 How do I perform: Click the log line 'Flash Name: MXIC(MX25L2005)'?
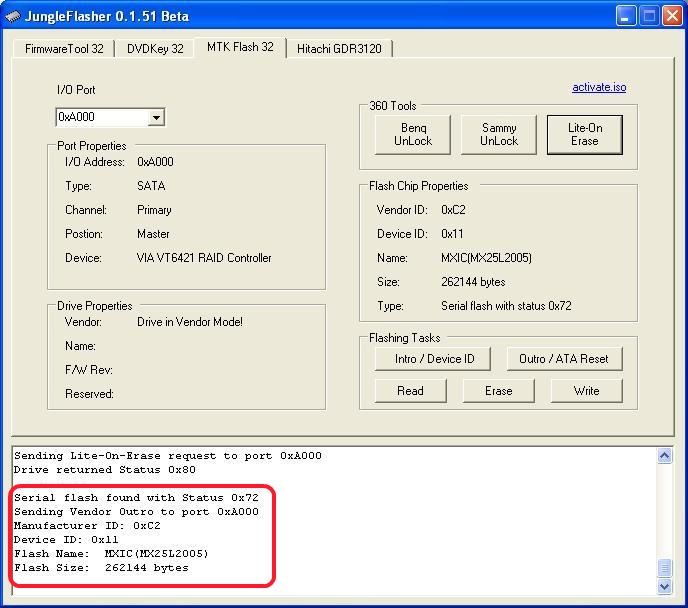[x=111, y=554]
